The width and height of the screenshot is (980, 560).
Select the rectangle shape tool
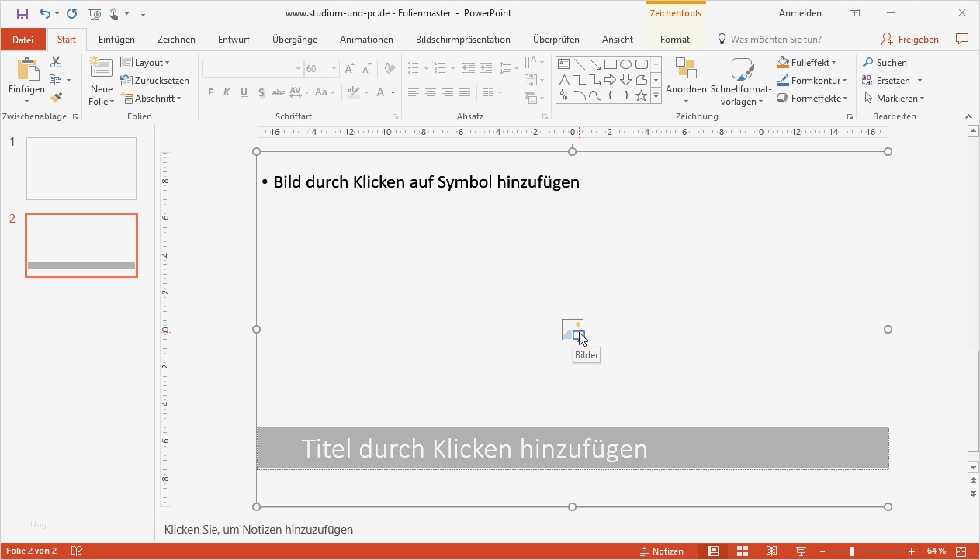coord(611,64)
